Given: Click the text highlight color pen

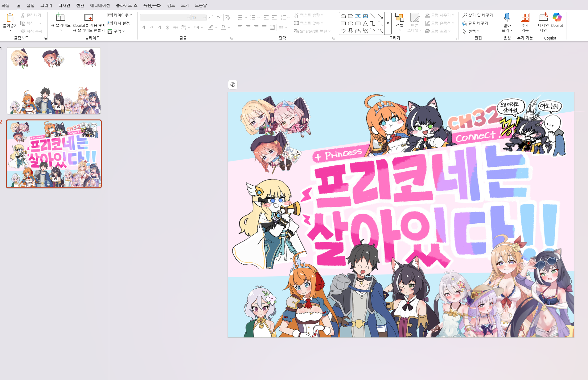Looking at the screenshot, I should coord(211,27).
